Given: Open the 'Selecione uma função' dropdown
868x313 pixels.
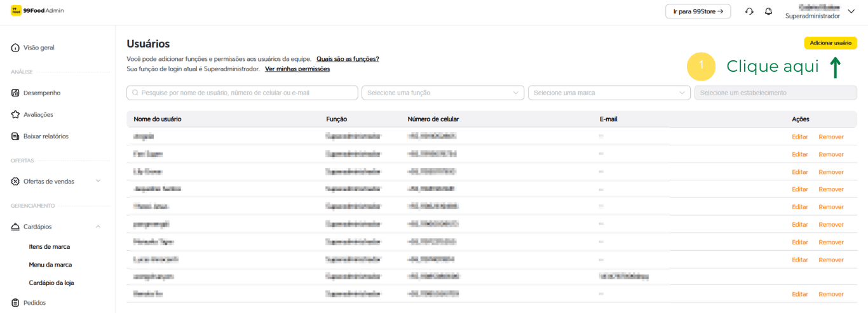Looking at the screenshot, I should (x=442, y=93).
